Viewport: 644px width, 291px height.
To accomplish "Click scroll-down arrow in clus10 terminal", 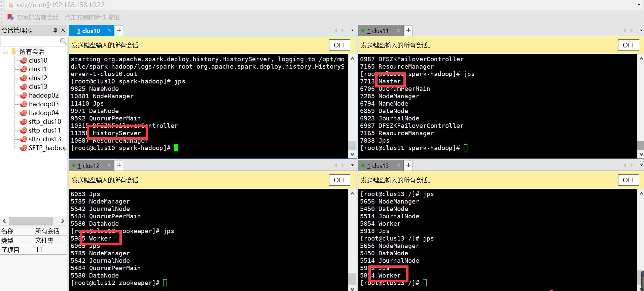I will (x=352, y=154).
